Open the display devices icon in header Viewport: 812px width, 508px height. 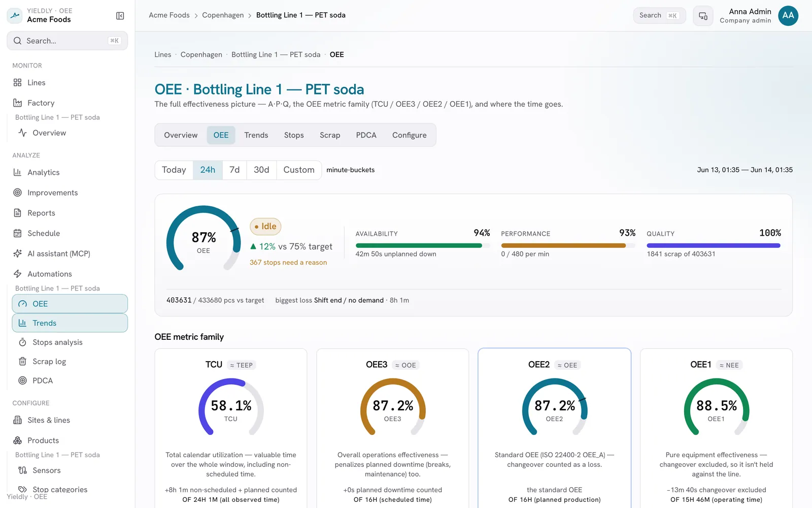(703, 16)
